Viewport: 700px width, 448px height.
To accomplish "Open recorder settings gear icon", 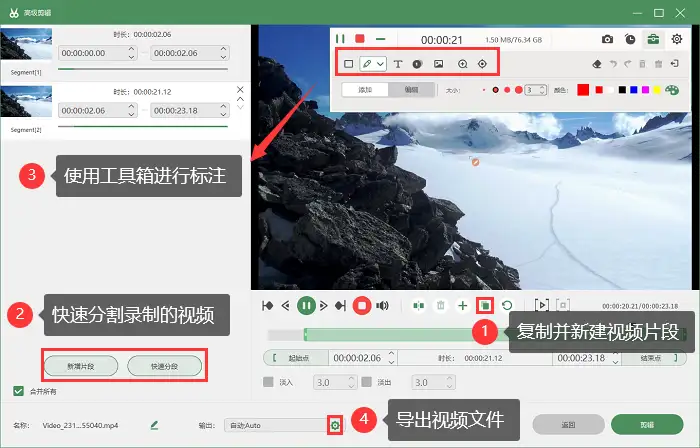I will click(677, 39).
